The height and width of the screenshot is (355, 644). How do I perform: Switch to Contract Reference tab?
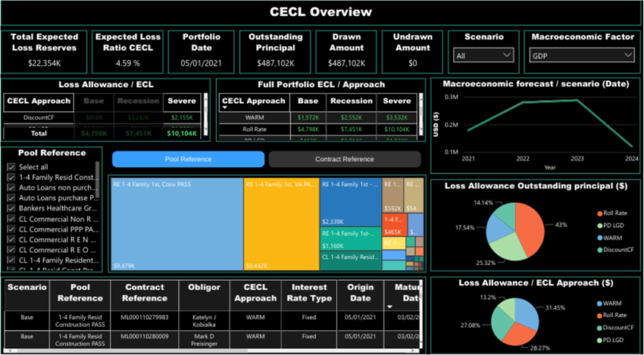344,159
